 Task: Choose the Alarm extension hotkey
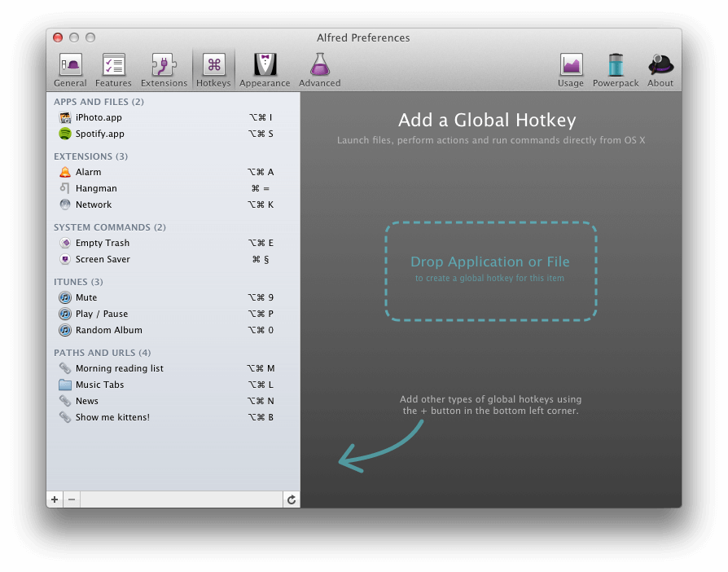tap(88, 172)
